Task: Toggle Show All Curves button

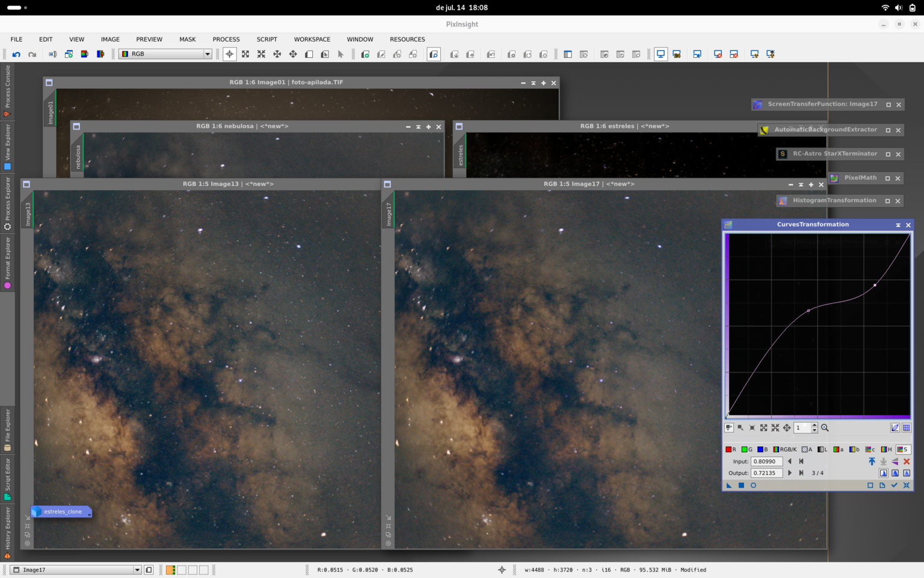Action: [x=895, y=427]
